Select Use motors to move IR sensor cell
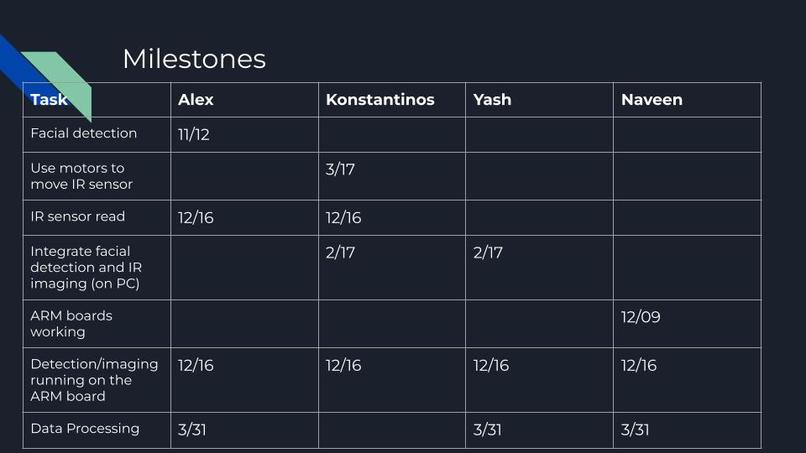The height and width of the screenshot is (453, 806). point(97,176)
